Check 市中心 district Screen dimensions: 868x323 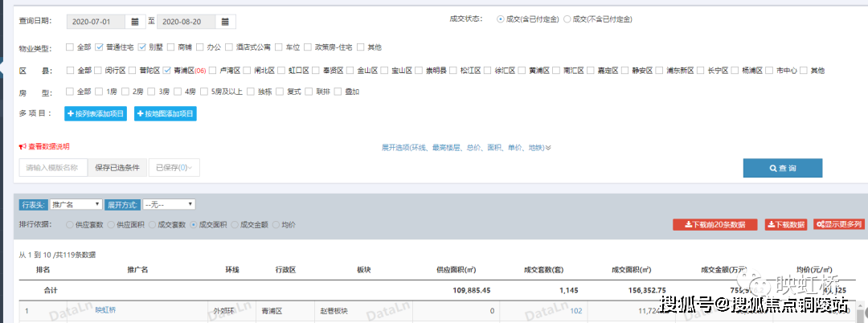tap(769, 70)
